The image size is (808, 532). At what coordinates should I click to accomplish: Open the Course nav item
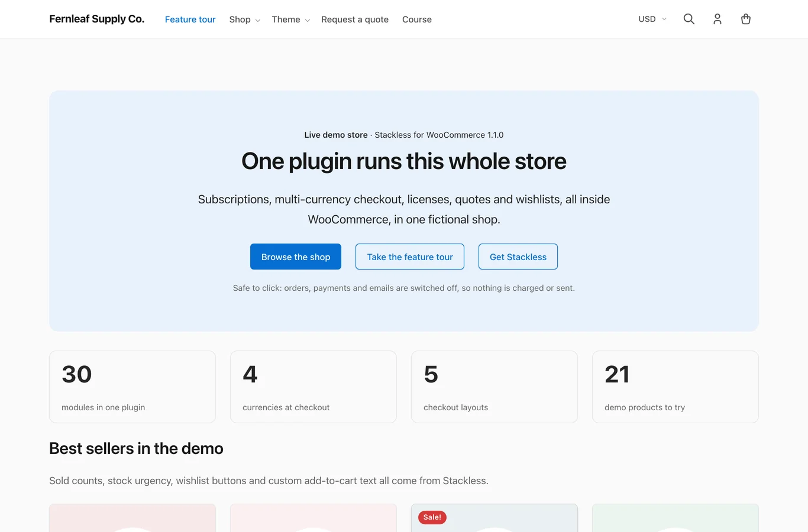(417, 20)
